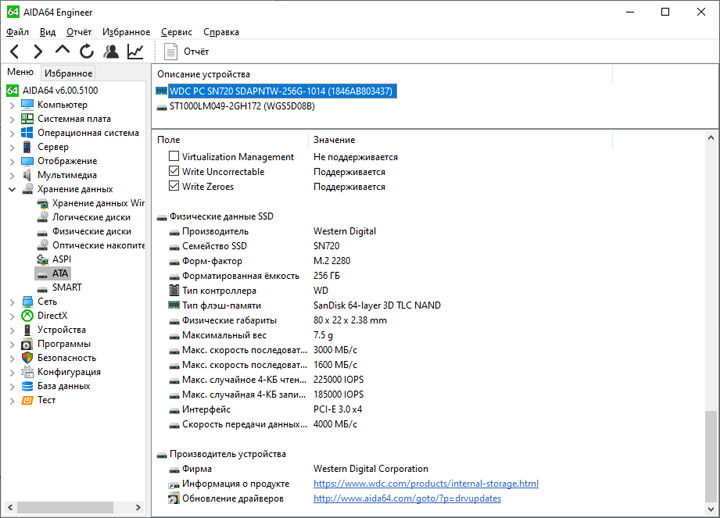Expand the Сеть tree node
Viewport: 720px width, 518px height.
pos(12,302)
